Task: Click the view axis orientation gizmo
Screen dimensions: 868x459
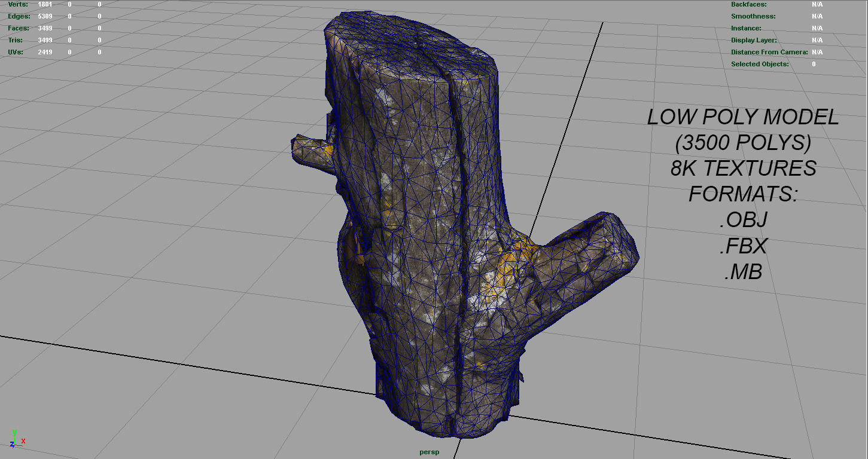Action: [x=17, y=439]
